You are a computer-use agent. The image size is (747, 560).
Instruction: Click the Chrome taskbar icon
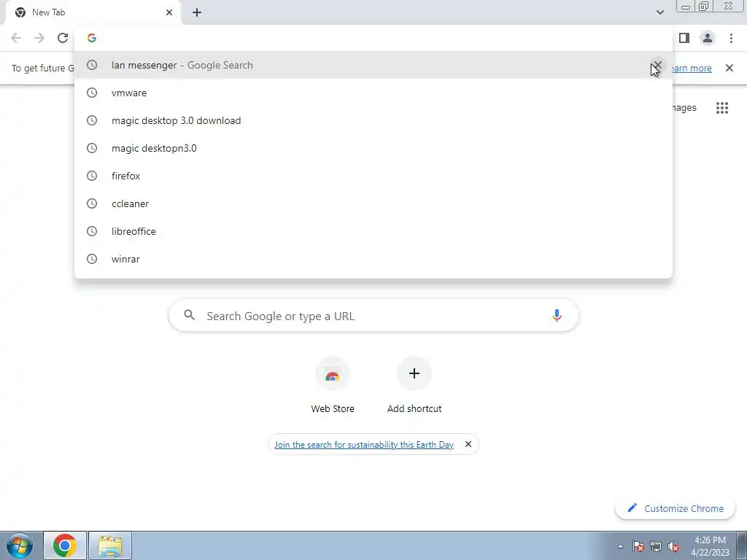coord(65,545)
